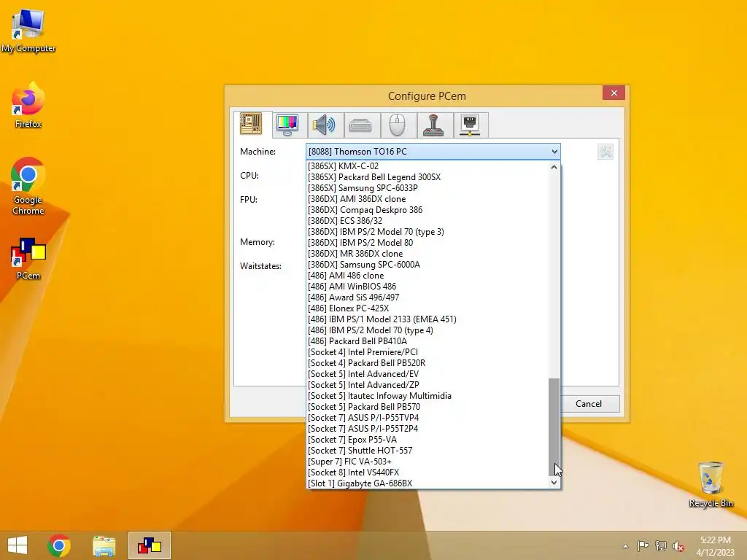The width and height of the screenshot is (747, 560).
Task: Open File Explorer from the taskbar
Action: tap(104, 545)
